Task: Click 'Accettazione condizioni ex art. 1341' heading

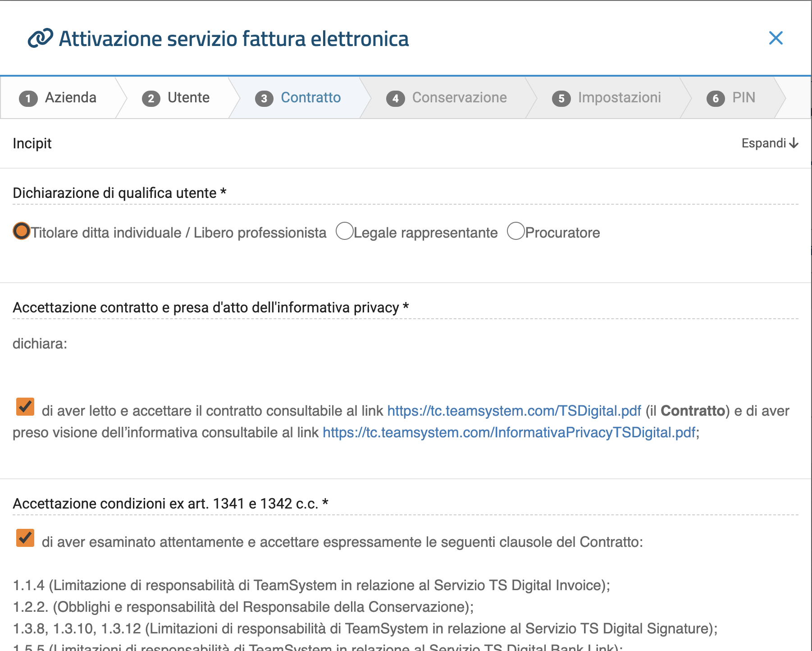Action: tap(171, 504)
